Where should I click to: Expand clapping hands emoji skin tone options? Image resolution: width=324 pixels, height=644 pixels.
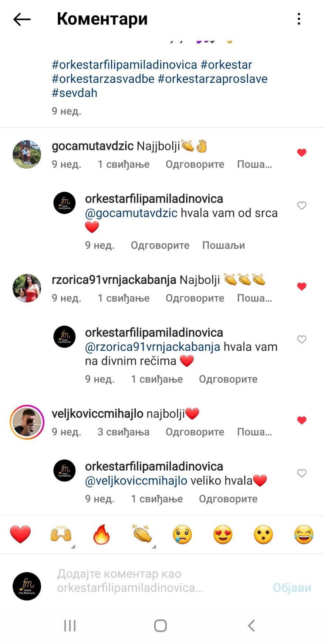(154, 546)
